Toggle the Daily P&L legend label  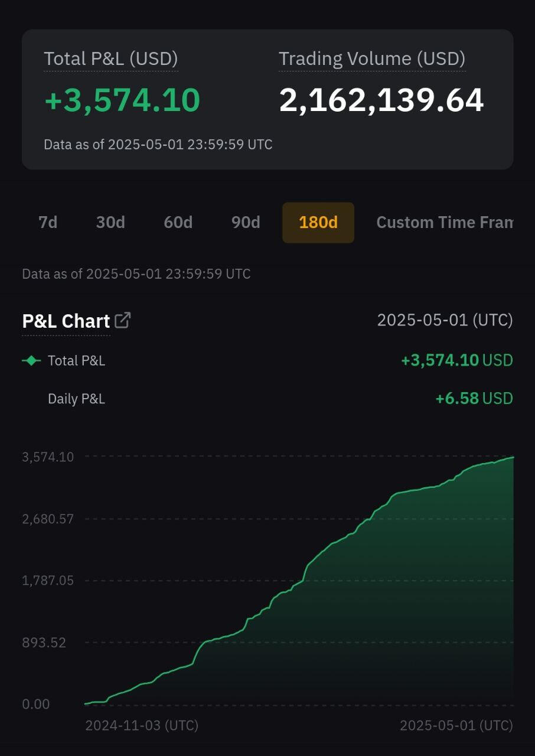tap(76, 399)
